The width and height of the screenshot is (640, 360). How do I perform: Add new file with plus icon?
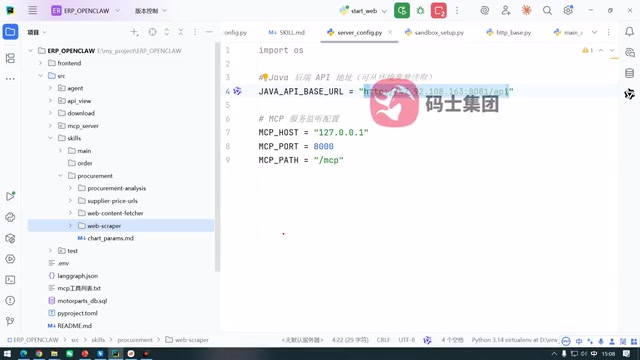pyautogui.click(x=134, y=32)
